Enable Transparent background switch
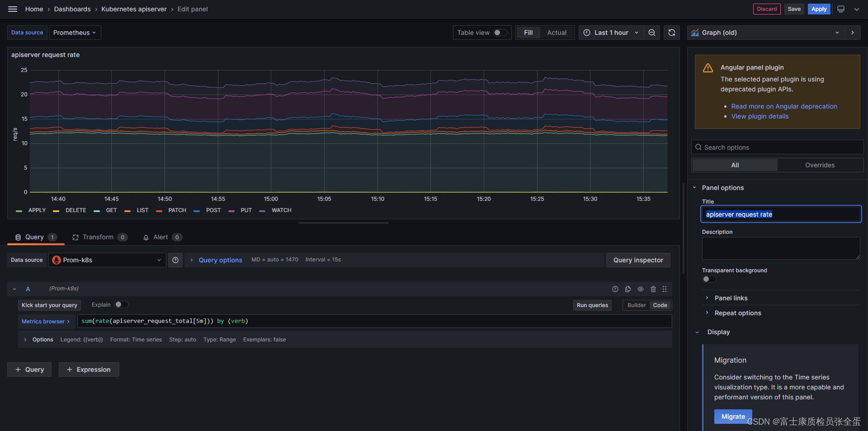Image resolution: width=868 pixels, height=431 pixels. [x=709, y=279]
